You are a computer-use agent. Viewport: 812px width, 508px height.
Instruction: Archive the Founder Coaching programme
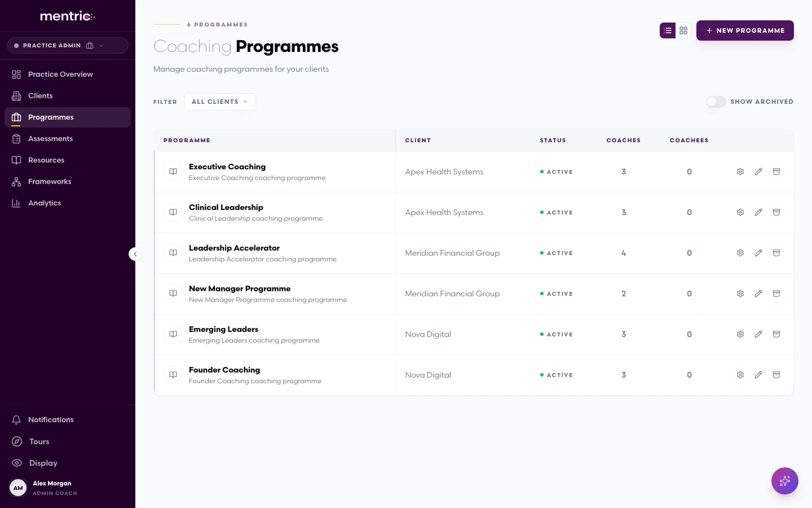pyautogui.click(x=776, y=375)
